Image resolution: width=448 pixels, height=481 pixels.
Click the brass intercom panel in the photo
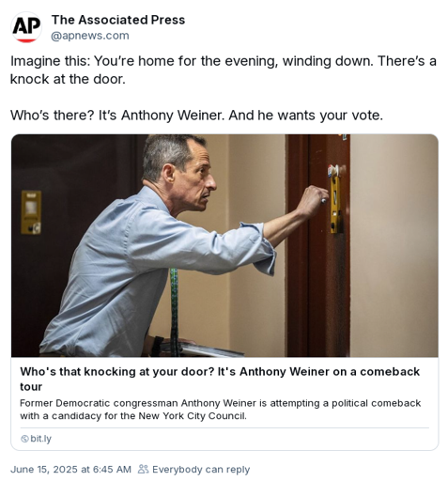(x=31, y=212)
